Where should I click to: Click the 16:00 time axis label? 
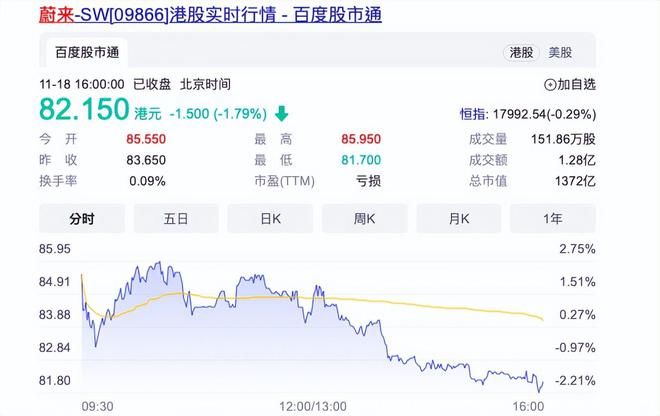point(528,407)
